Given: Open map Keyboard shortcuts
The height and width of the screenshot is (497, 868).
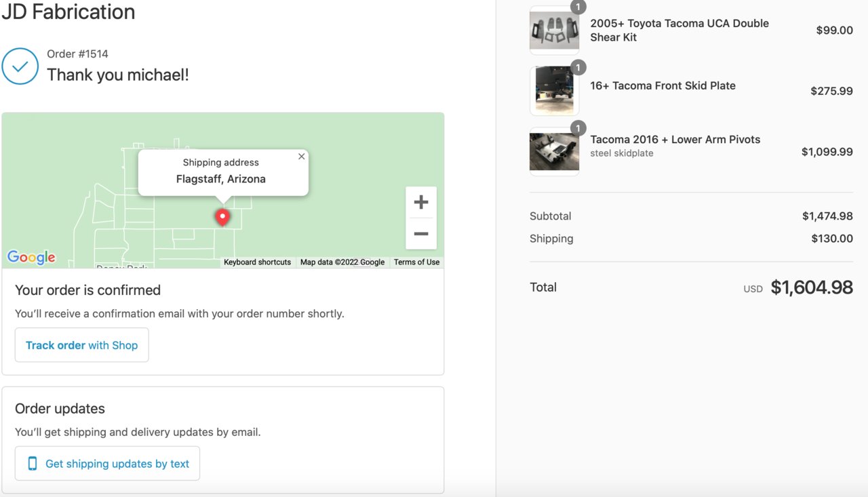Looking at the screenshot, I should (x=258, y=262).
